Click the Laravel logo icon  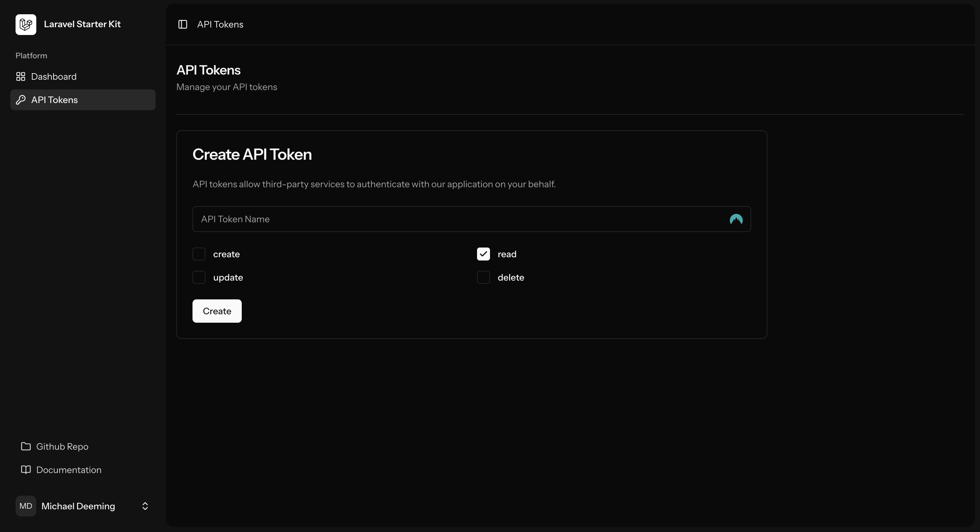(26, 24)
